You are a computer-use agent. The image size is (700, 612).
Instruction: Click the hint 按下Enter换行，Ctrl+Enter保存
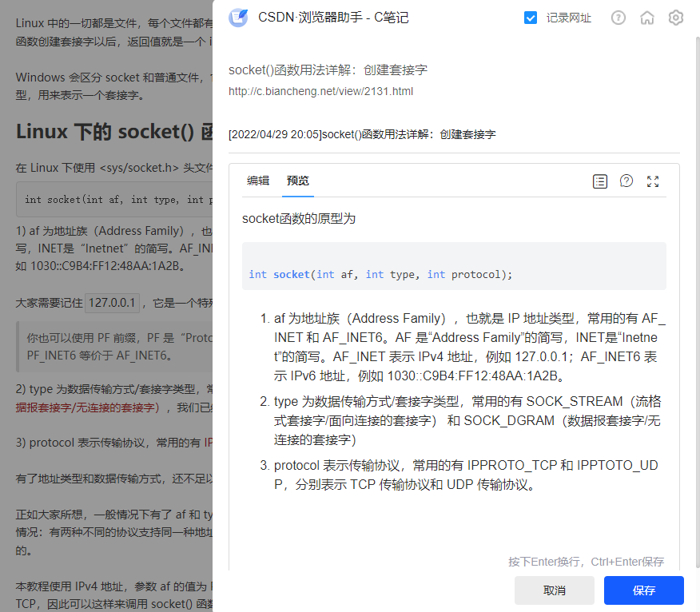tap(587, 562)
